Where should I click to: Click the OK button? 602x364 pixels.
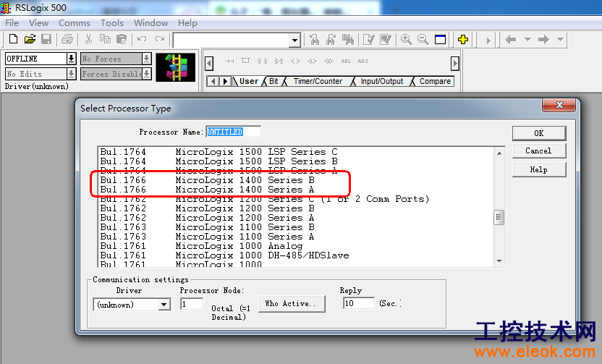click(538, 133)
